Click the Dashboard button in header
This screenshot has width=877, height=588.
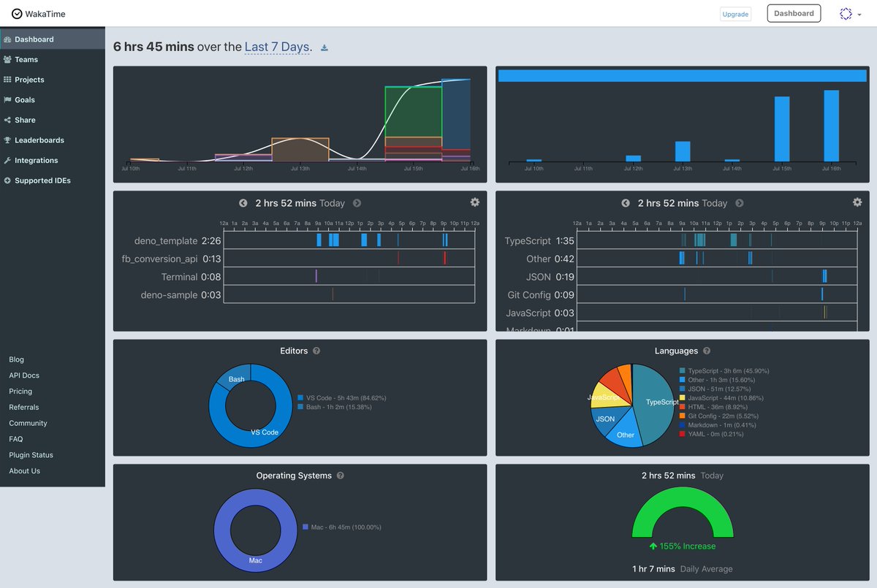tap(794, 13)
